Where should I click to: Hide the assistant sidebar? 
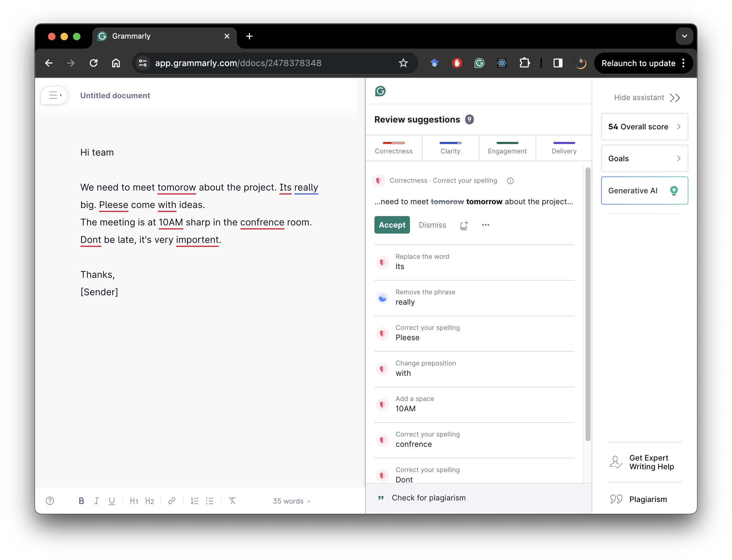pos(646,97)
